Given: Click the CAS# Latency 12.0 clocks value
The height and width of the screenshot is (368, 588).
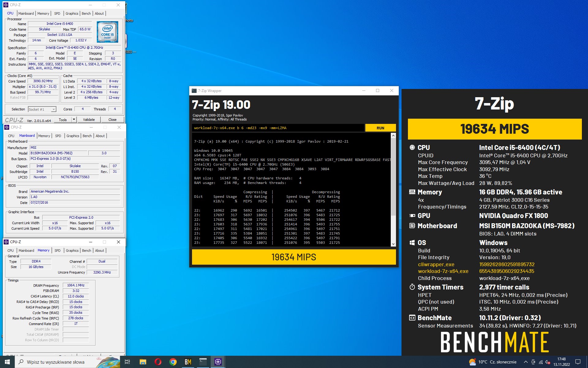Looking at the screenshot, I should (76, 296).
